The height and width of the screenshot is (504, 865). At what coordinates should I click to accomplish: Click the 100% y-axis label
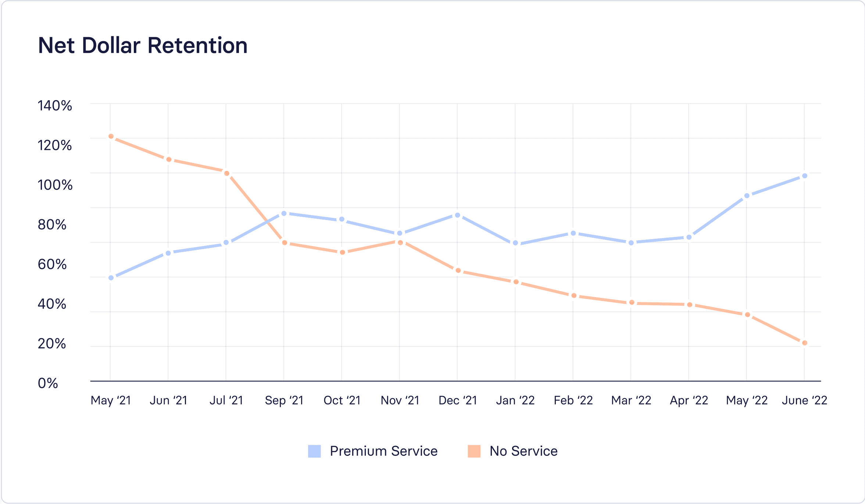tap(55, 185)
